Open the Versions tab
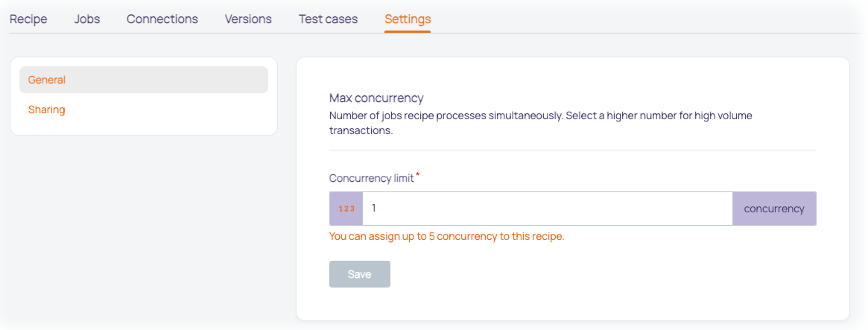Screen dimensions: 868x330 pyautogui.click(x=248, y=19)
